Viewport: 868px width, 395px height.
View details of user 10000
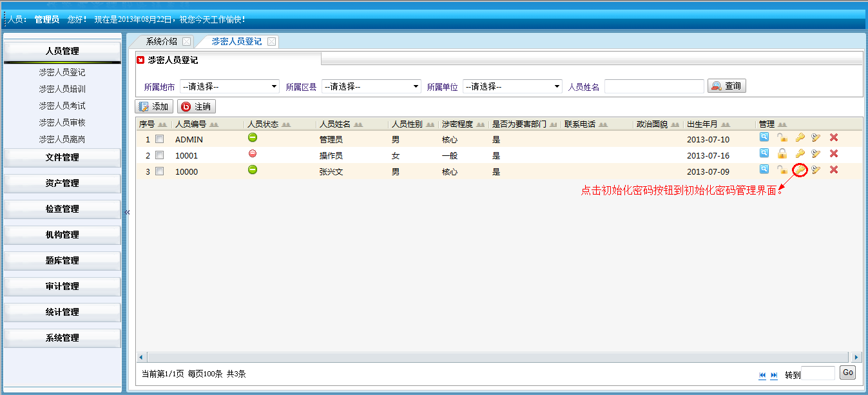(x=764, y=169)
